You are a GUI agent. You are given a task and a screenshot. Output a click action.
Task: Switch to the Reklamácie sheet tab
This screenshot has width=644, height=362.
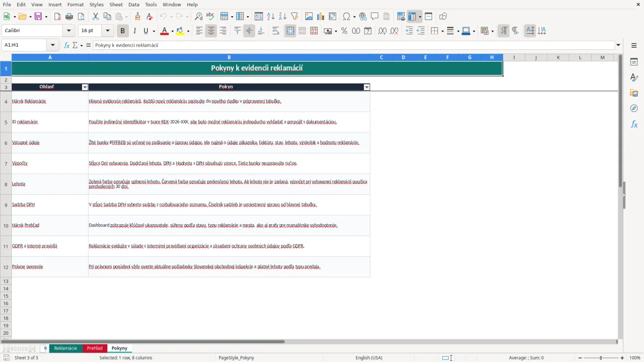tap(65, 348)
